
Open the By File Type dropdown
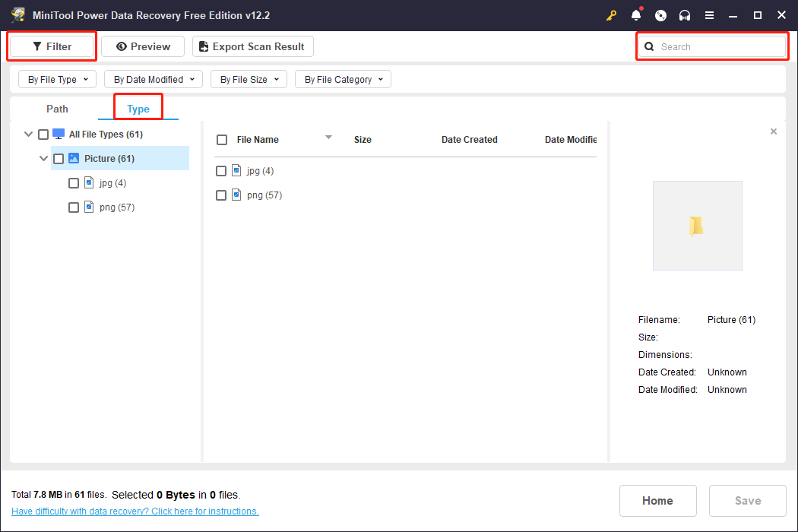(58, 79)
